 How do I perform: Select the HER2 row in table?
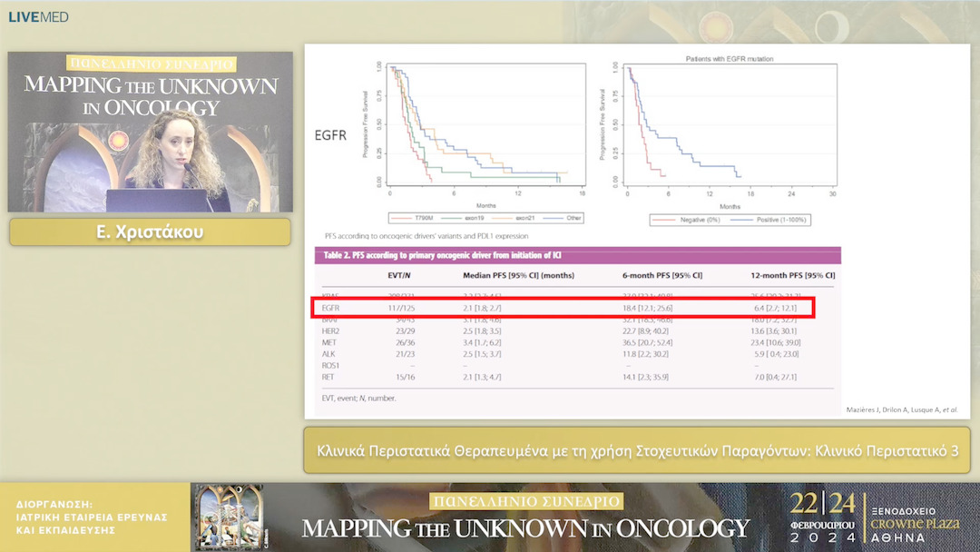coord(563,333)
